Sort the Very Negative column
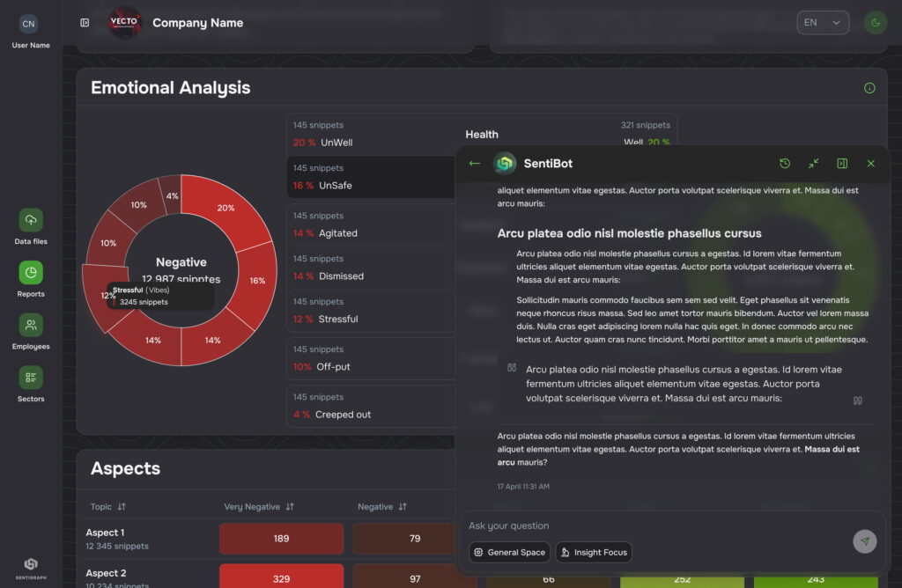The width and height of the screenshot is (902, 588). click(290, 507)
